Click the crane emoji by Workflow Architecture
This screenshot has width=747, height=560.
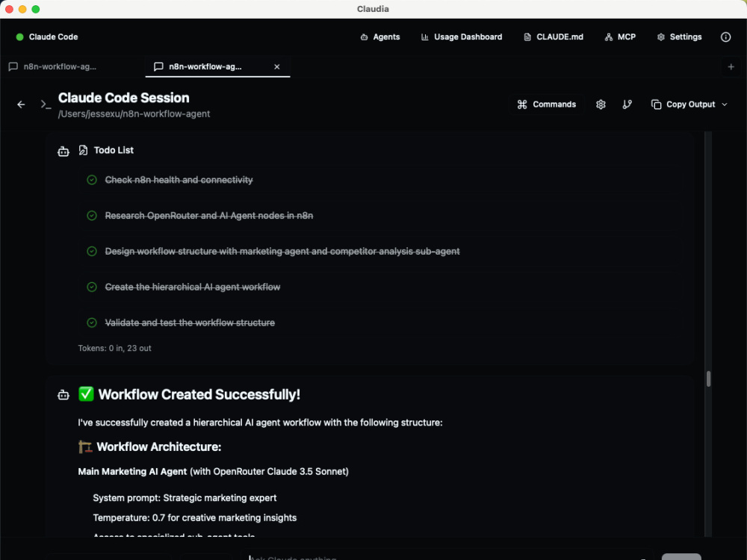85,447
